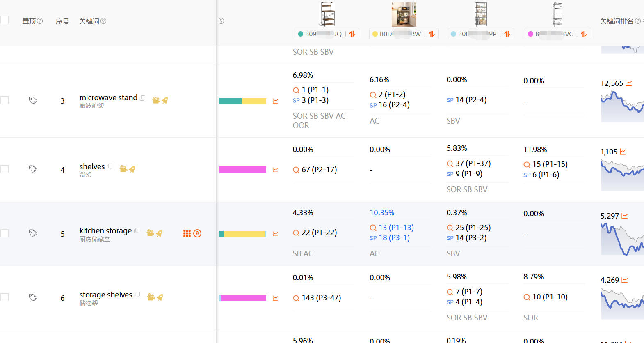Click the tag icon for microwave stand
644x343 pixels.
point(33,100)
